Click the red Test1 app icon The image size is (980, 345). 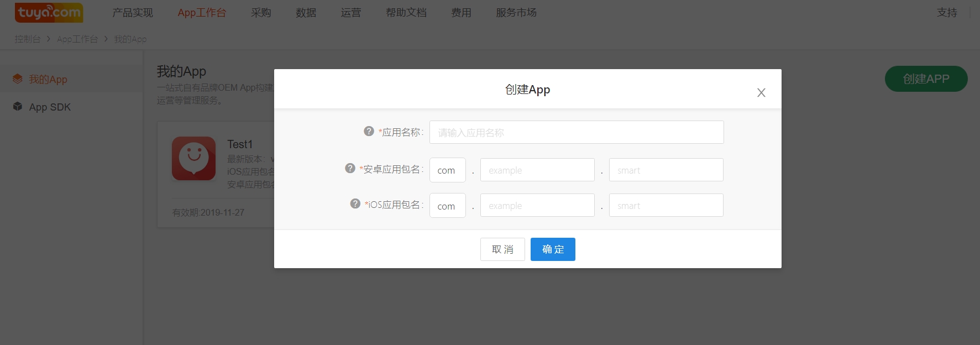coord(193,159)
